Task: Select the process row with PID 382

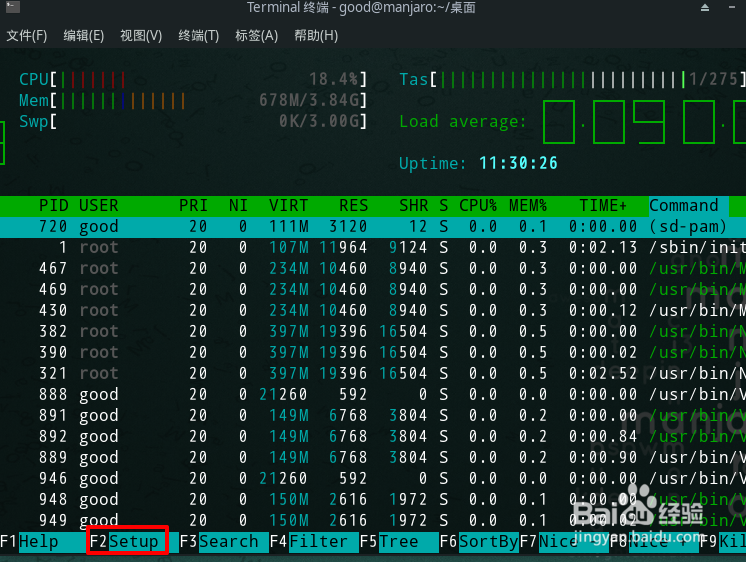Action: [373, 331]
